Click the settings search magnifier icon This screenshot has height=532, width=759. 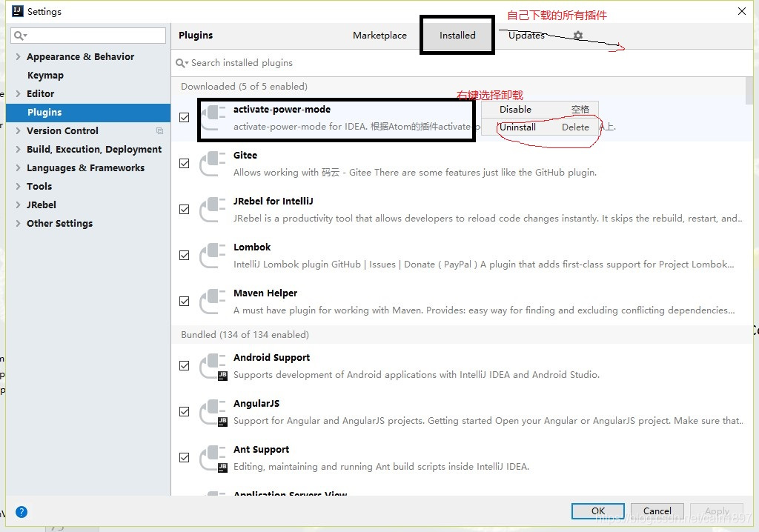[20, 36]
